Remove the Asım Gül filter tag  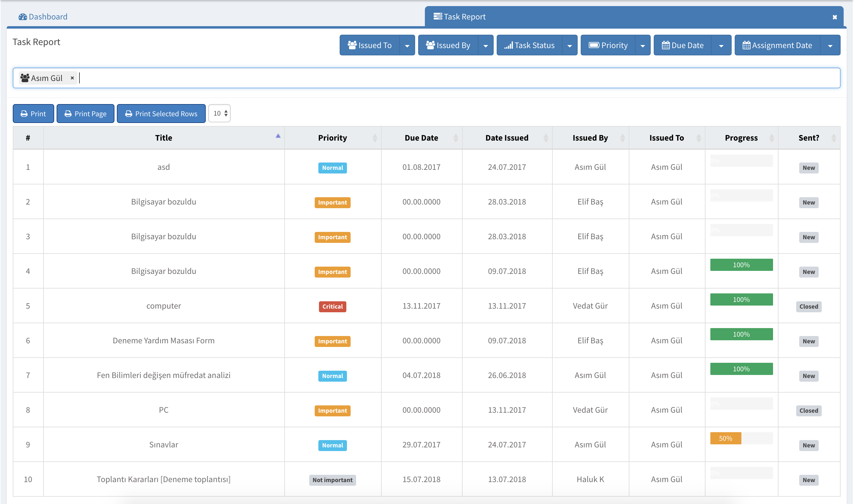[72, 78]
